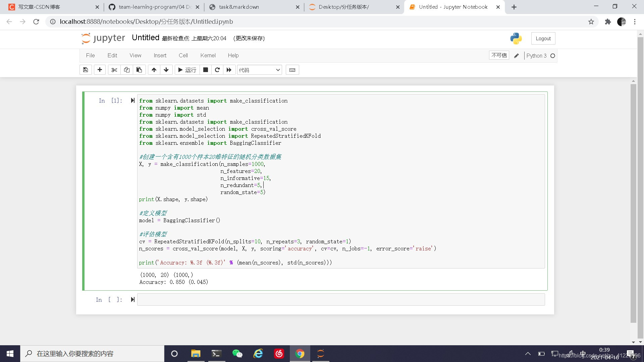Viewport: 644px width, 362px height.
Task: Click the Move cell down icon
Action: [x=167, y=70]
